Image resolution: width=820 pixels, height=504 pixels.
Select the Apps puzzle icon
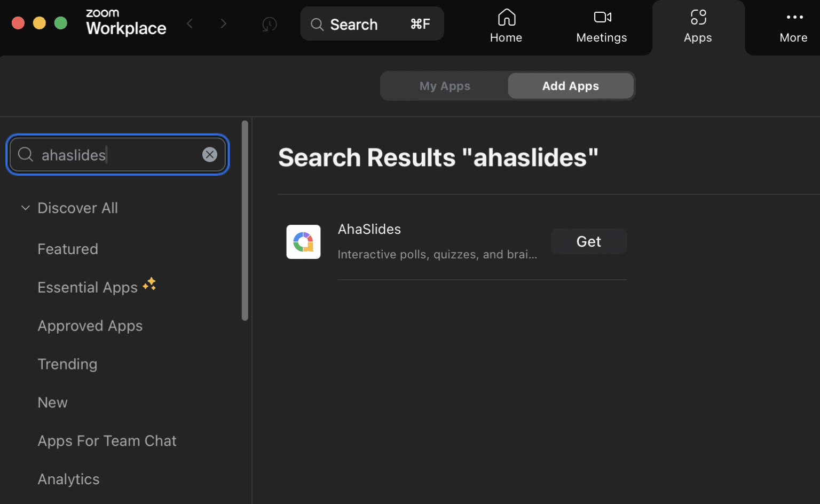tap(698, 24)
